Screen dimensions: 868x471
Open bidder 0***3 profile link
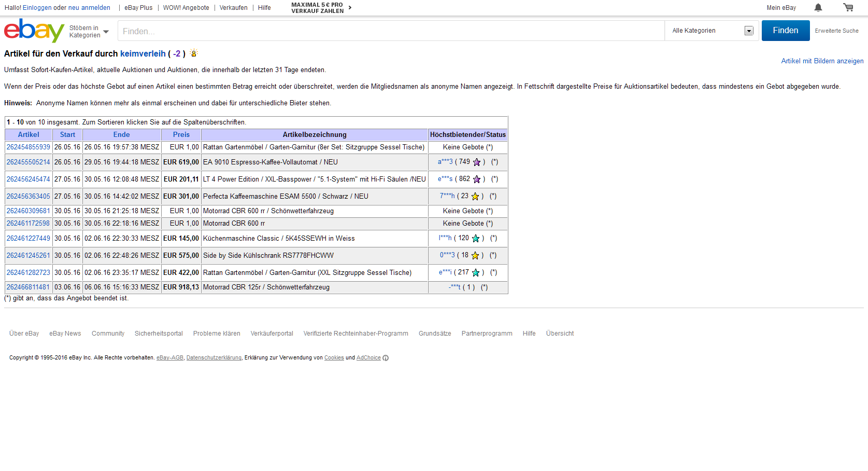tap(447, 255)
